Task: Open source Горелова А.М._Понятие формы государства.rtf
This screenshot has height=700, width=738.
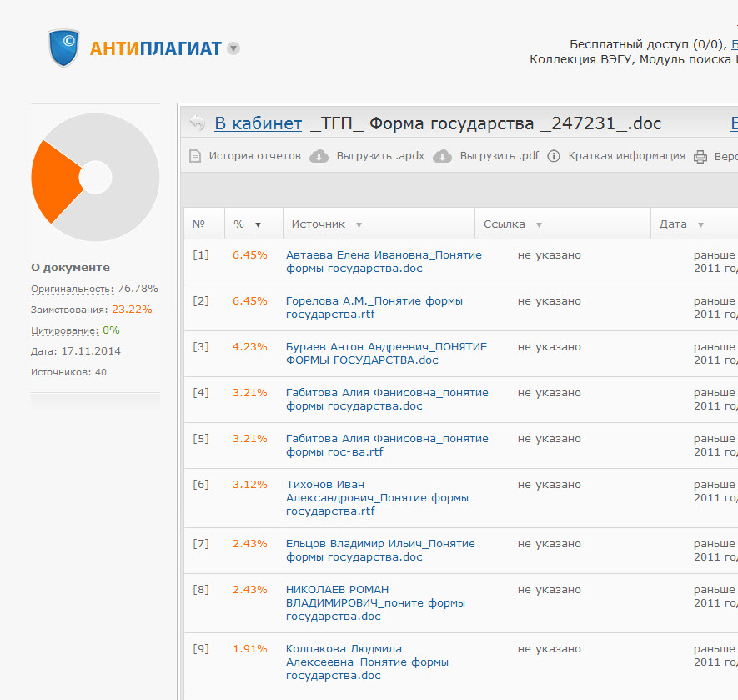Action: 374,307
